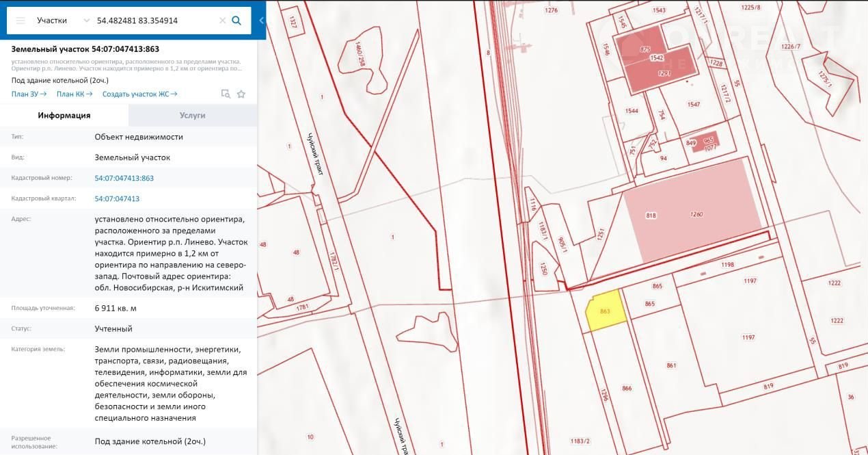The image size is (868, 455).
Task: Click the Создать участок ЖС link
Action: tap(139, 94)
